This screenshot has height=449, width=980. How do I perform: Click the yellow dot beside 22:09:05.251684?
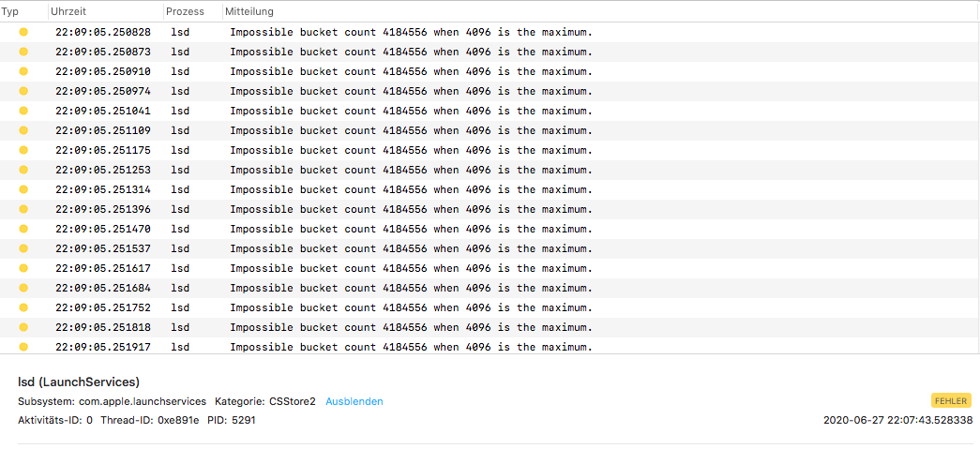coord(23,288)
